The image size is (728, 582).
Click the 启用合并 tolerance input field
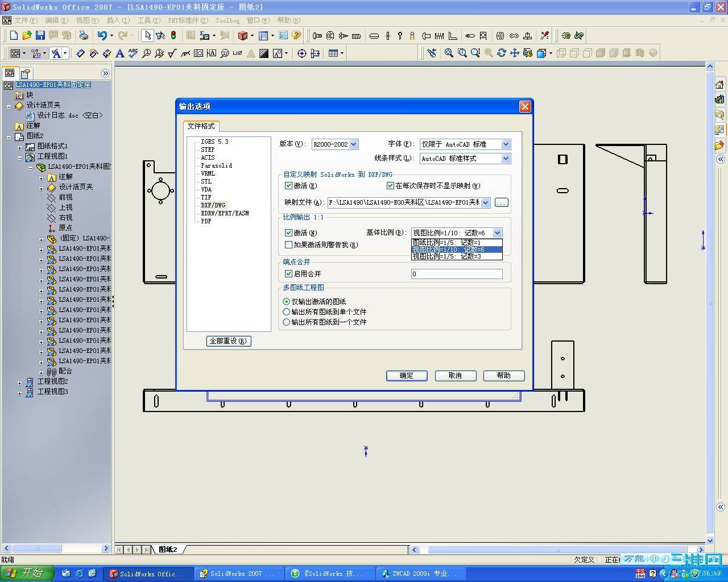click(x=457, y=274)
